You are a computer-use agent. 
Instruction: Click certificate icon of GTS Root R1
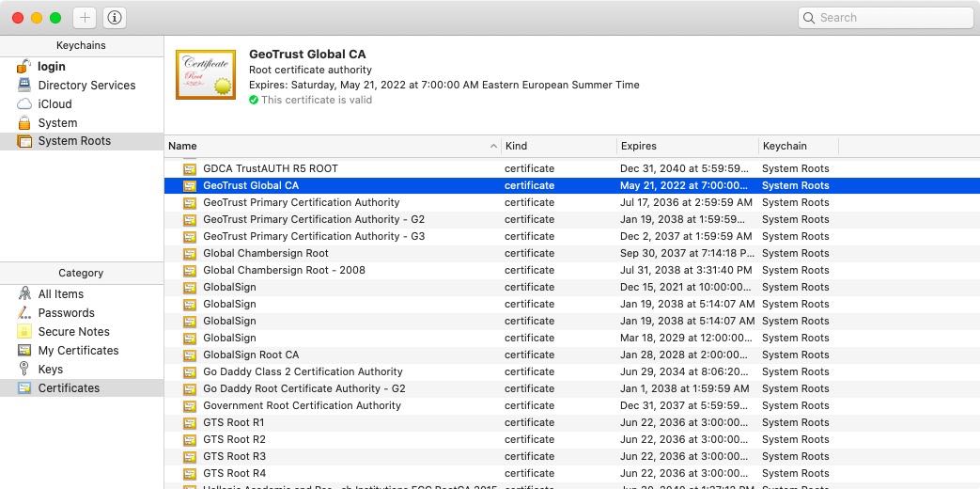pyautogui.click(x=190, y=423)
